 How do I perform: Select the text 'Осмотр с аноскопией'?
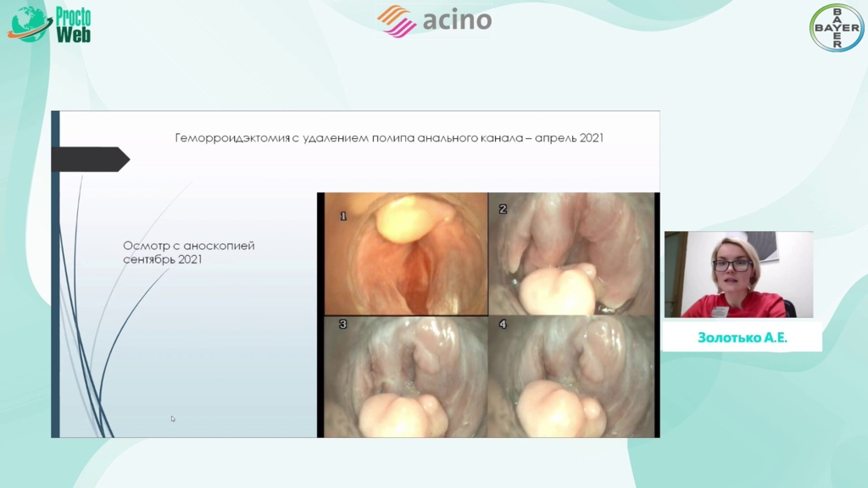188,246
